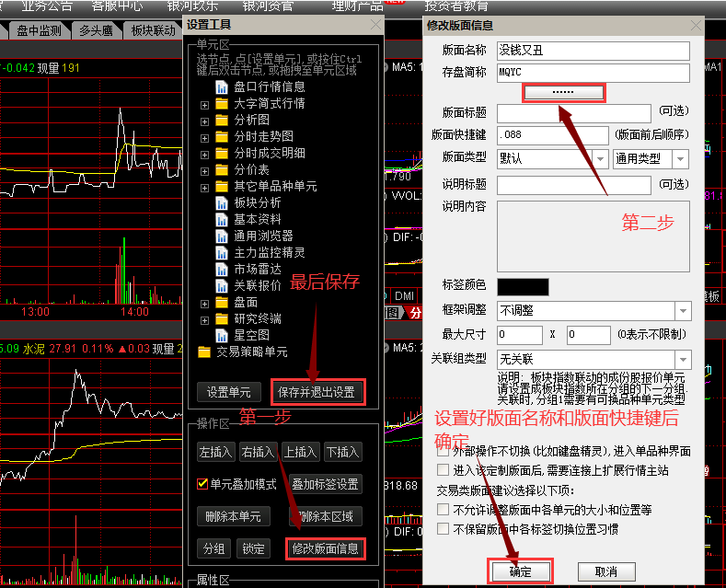726x588 pixels.
Task: Click the 分时走势图 folder icon
Action: click(222, 137)
